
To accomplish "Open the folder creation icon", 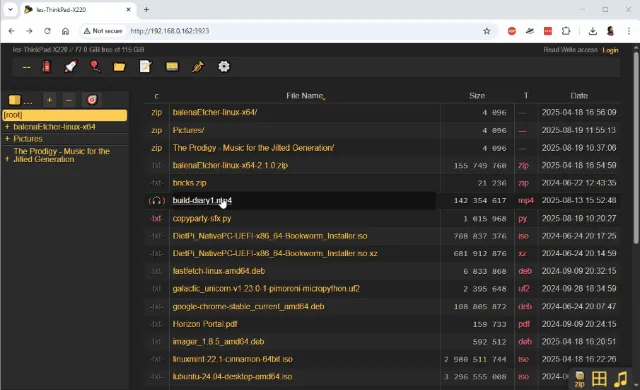I will [x=119, y=66].
